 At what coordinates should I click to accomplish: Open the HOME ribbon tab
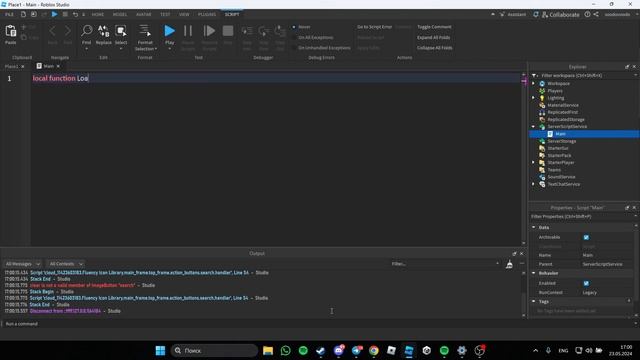pos(98,14)
